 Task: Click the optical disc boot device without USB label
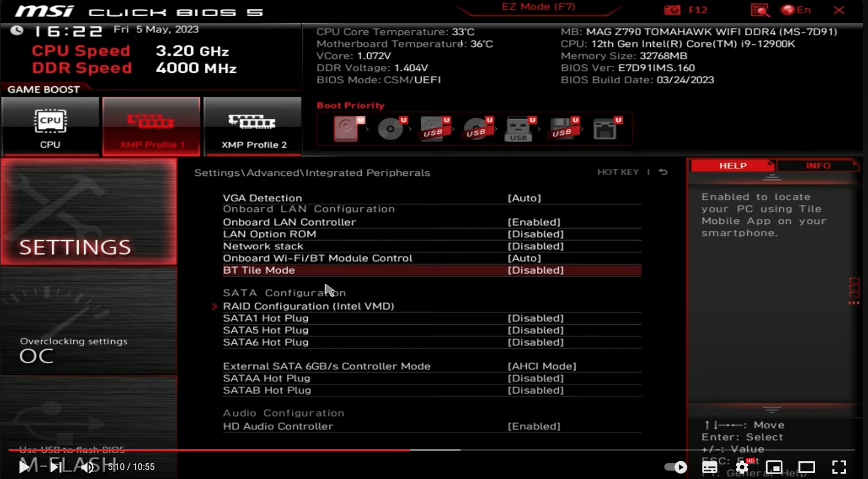point(391,129)
